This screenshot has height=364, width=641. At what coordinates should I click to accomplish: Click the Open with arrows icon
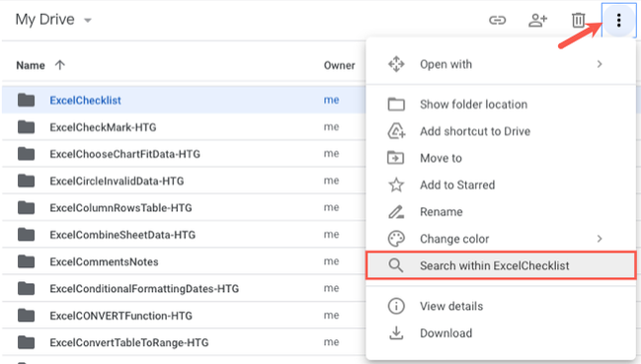[x=396, y=64]
